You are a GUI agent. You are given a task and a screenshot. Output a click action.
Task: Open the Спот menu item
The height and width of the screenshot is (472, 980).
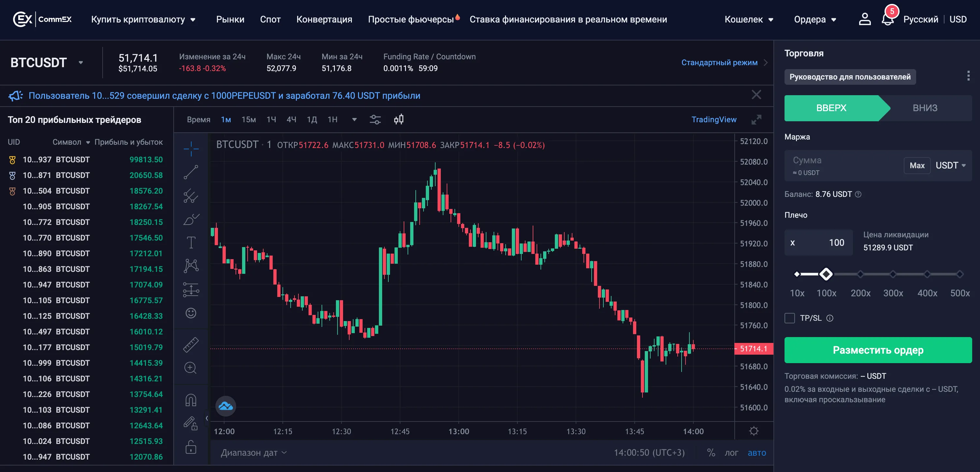270,19
